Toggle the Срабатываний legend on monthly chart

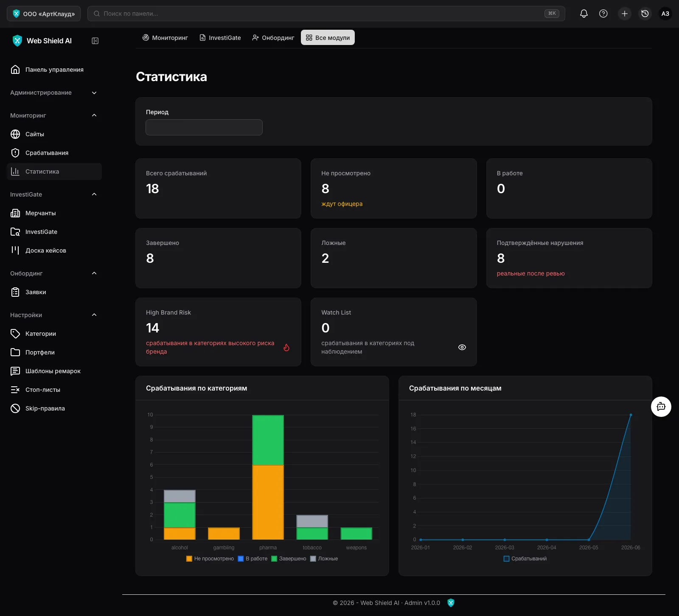525,559
